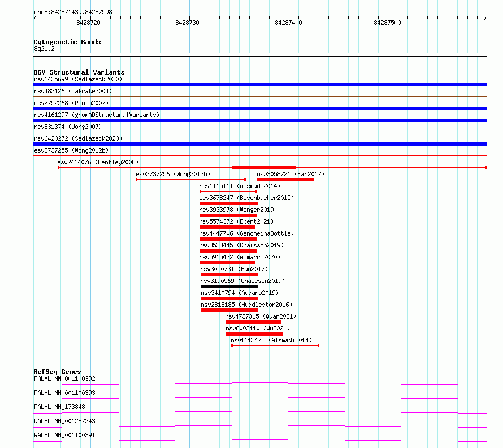Click the red bar under nsv3050731
Screen dimensions: 503x448
229,275
